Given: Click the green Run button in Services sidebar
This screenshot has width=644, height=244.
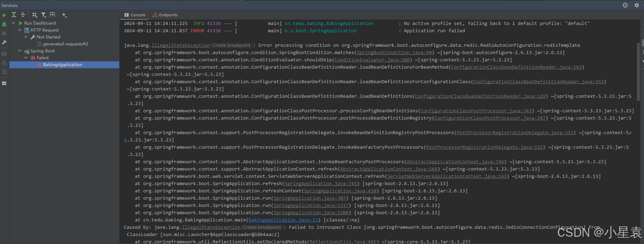Looking at the screenshot, I should pos(4,15).
